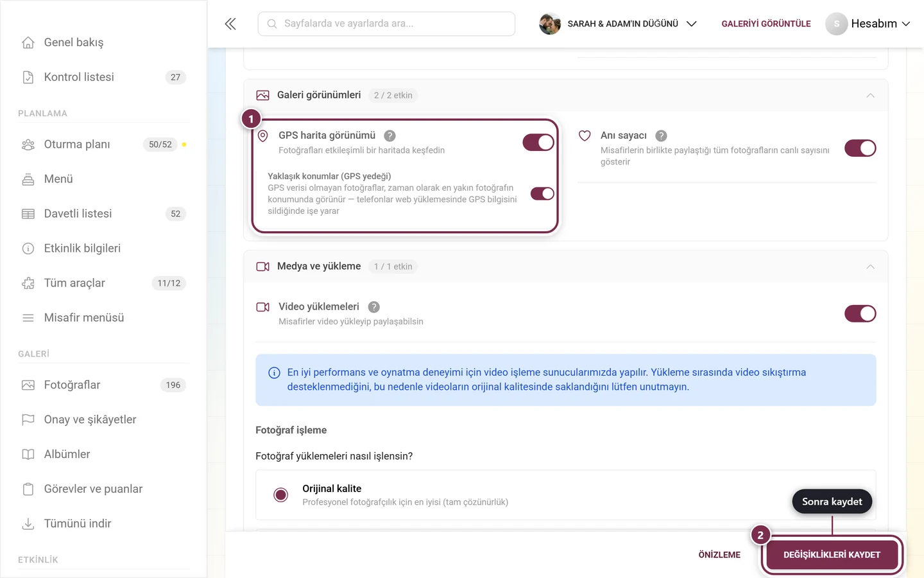Click GALERİYİ GÖRÜNTÜLE link

click(766, 24)
